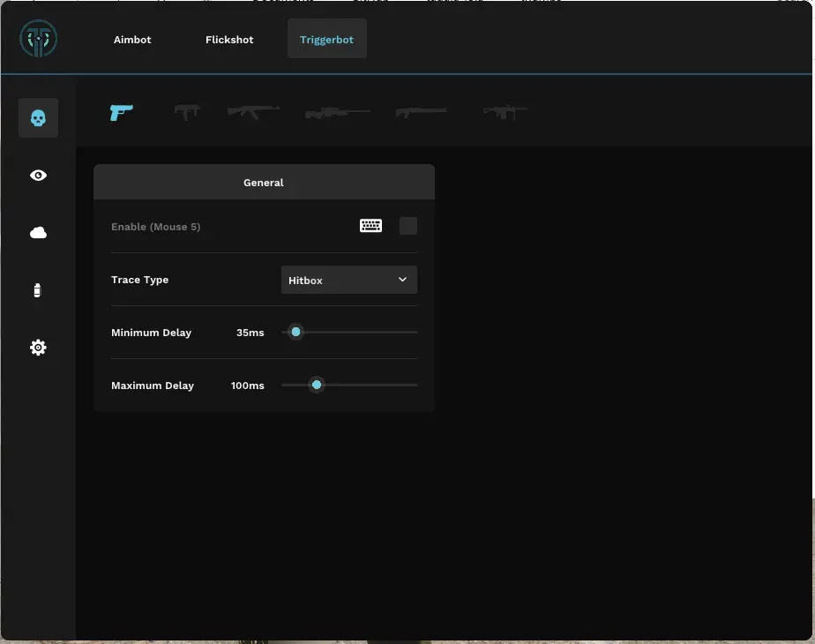Select the Triggerbot tab
This screenshot has width=815, height=644.
pos(327,39)
